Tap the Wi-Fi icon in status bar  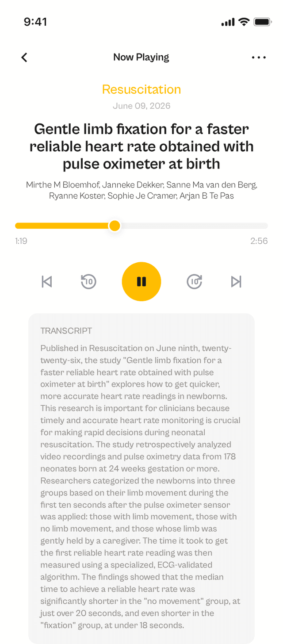[244, 22]
